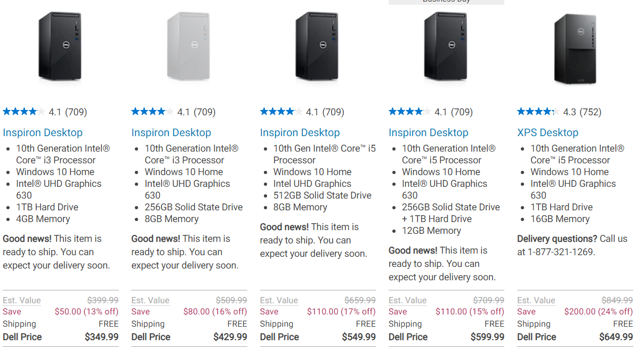This screenshot has height=347, width=644.
Task: Click (709) review count of $599.99 Inspiron
Action: click(462, 112)
